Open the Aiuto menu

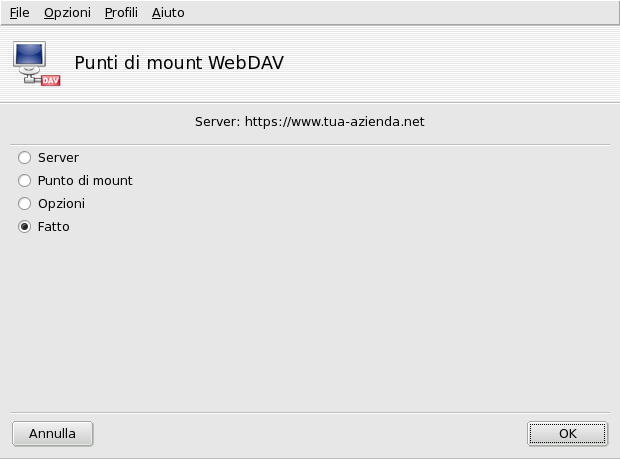168,13
